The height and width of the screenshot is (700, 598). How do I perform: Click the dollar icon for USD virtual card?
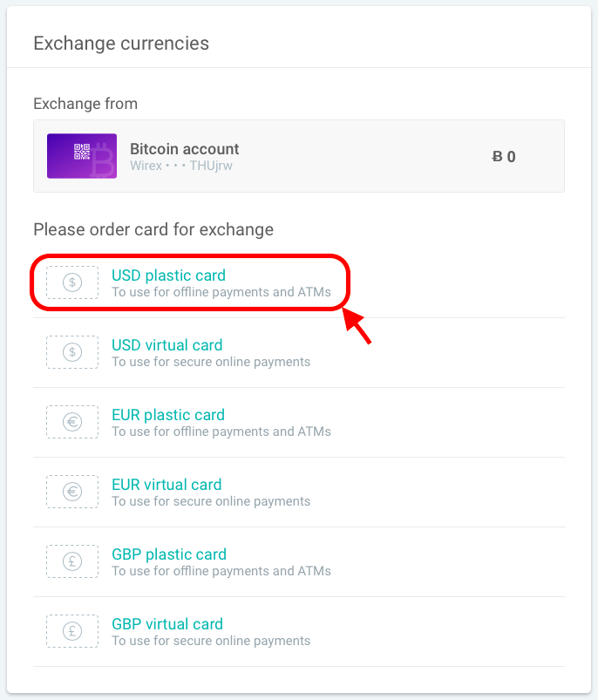72,352
